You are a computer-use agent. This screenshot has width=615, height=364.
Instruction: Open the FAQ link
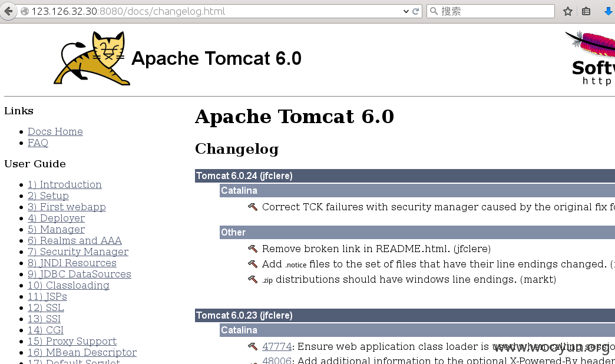(38, 143)
